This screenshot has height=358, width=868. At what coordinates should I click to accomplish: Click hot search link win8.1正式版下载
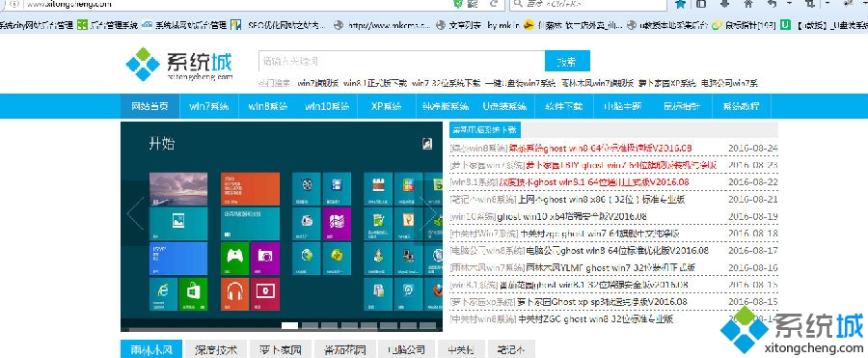tap(375, 84)
